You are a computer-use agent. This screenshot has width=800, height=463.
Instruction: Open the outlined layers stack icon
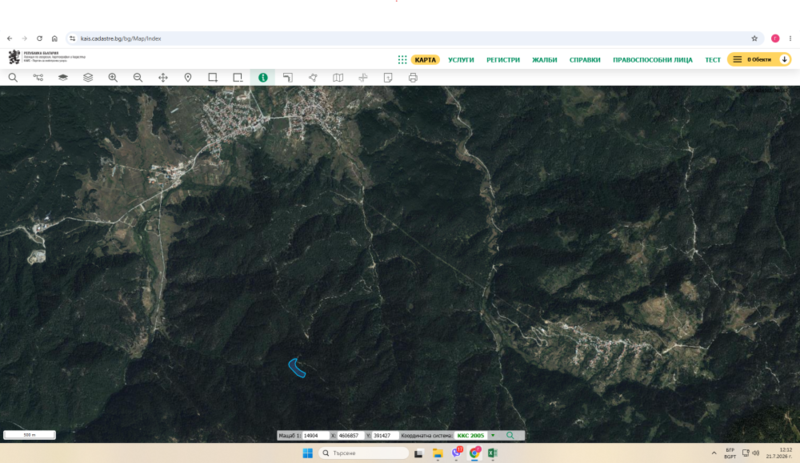[x=88, y=78]
